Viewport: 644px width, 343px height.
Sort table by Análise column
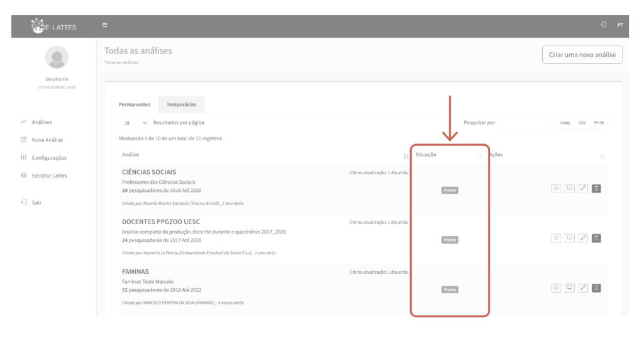click(406, 155)
